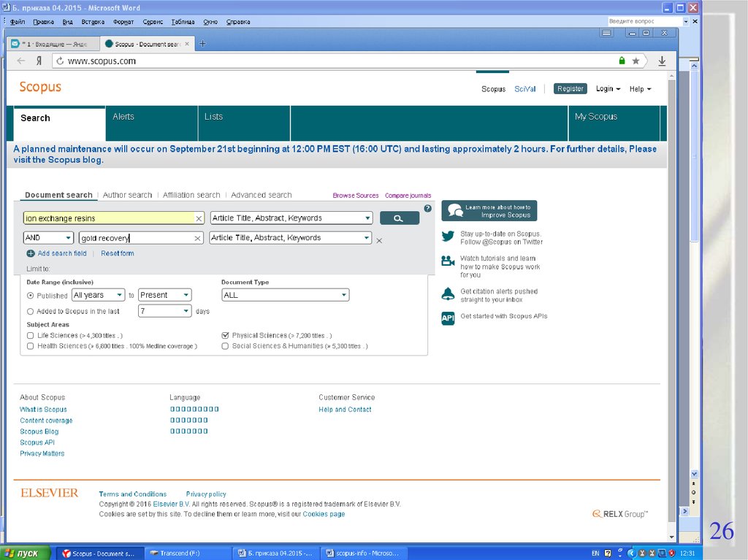
Task: Open the 'All years' dropdown
Action: [x=99, y=295]
